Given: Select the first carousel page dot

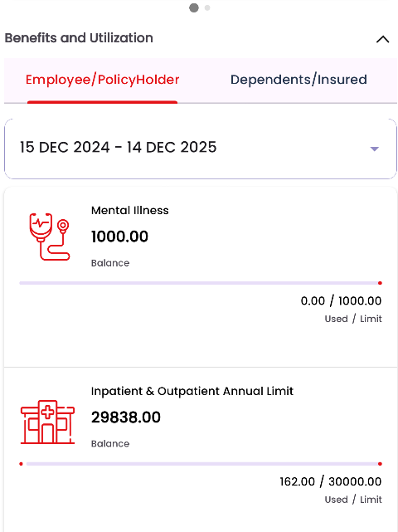Looking at the screenshot, I should tap(194, 7).
